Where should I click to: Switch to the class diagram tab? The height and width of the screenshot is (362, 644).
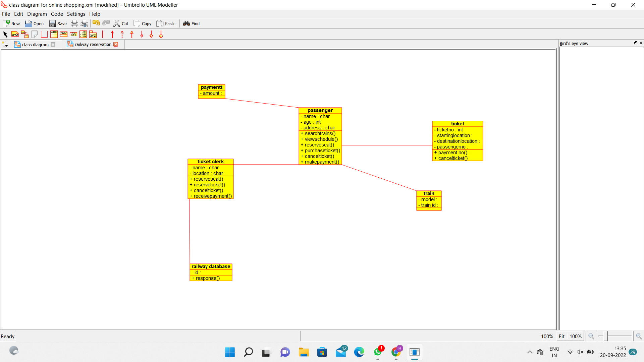35,44
